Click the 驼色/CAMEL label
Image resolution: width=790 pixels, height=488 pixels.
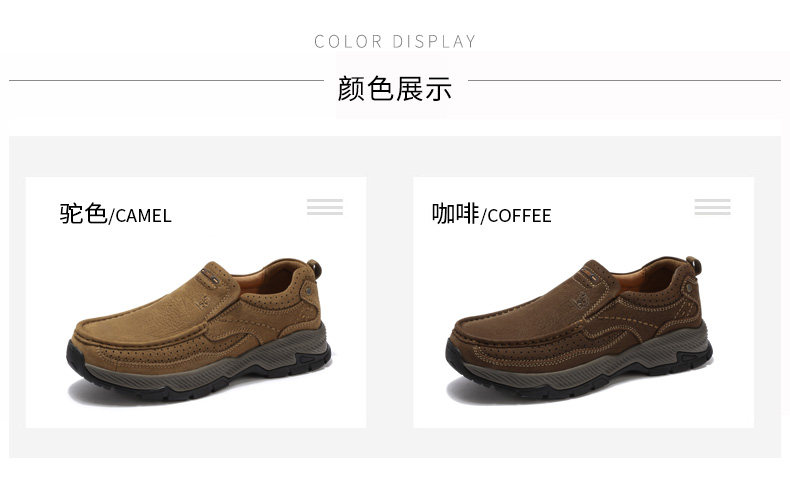[x=115, y=214]
